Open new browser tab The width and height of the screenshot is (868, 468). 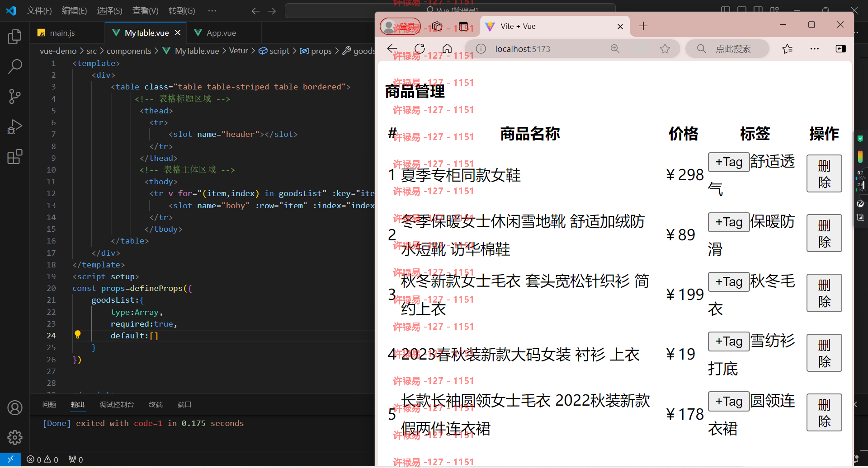point(643,26)
